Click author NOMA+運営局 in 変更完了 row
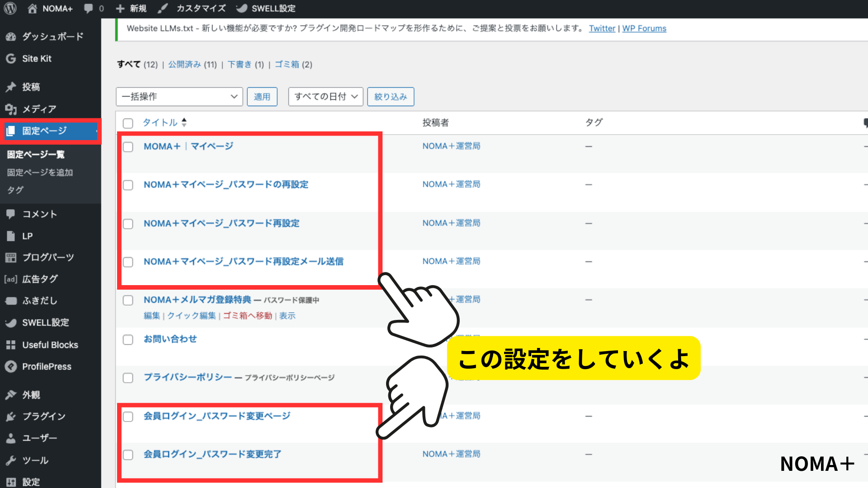Viewport: 868px width, 488px height. pos(451,454)
